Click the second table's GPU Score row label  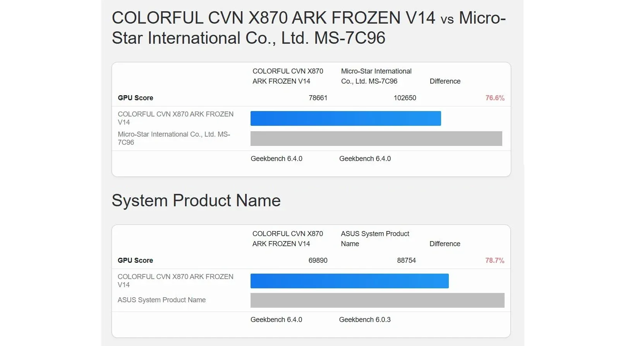pyautogui.click(x=136, y=260)
